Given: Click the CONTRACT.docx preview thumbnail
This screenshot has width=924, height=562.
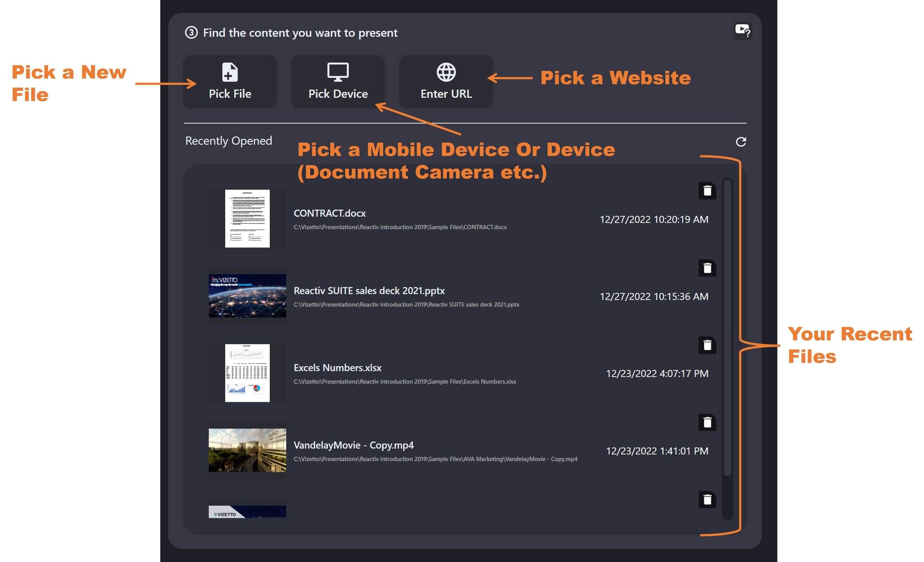Looking at the screenshot, I should pyautogui.click(x=247, y=218).
